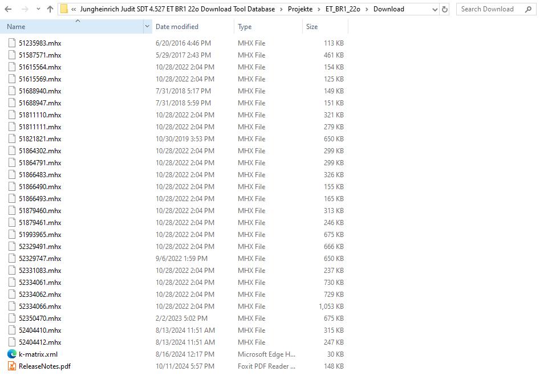
Task: Expand chevron after Download Tool Database breadcrumb
Action: (281, 9)
